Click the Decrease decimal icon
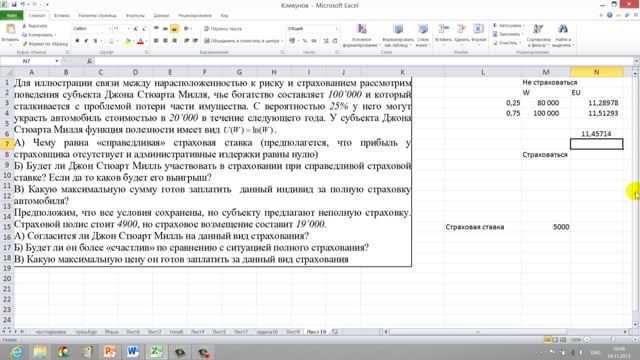Screen dimensions: 640x360 335,41
